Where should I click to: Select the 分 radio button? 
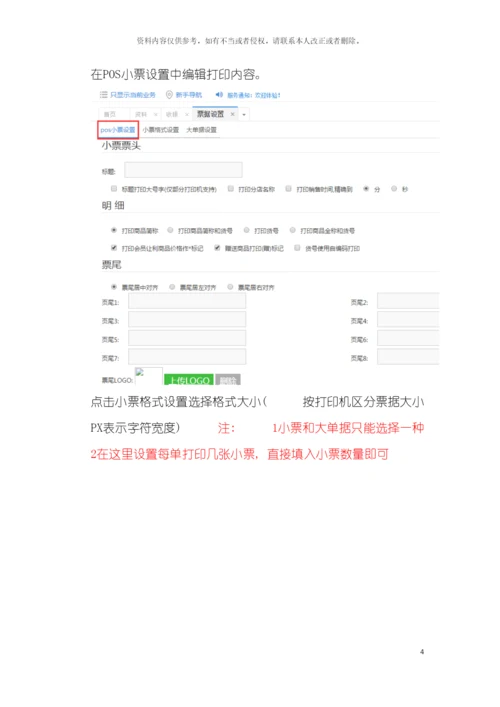click(x=366, y=188)
